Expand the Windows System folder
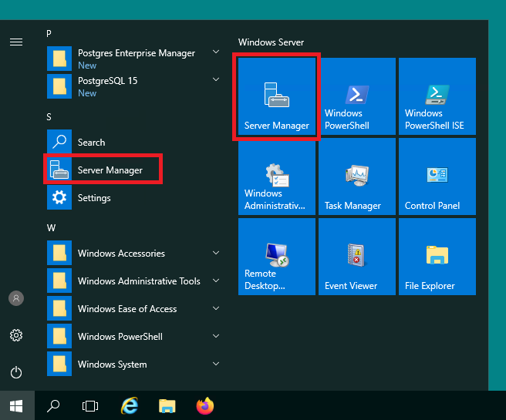This screenshot has height=420, width=506. click(x=134, y=364)
